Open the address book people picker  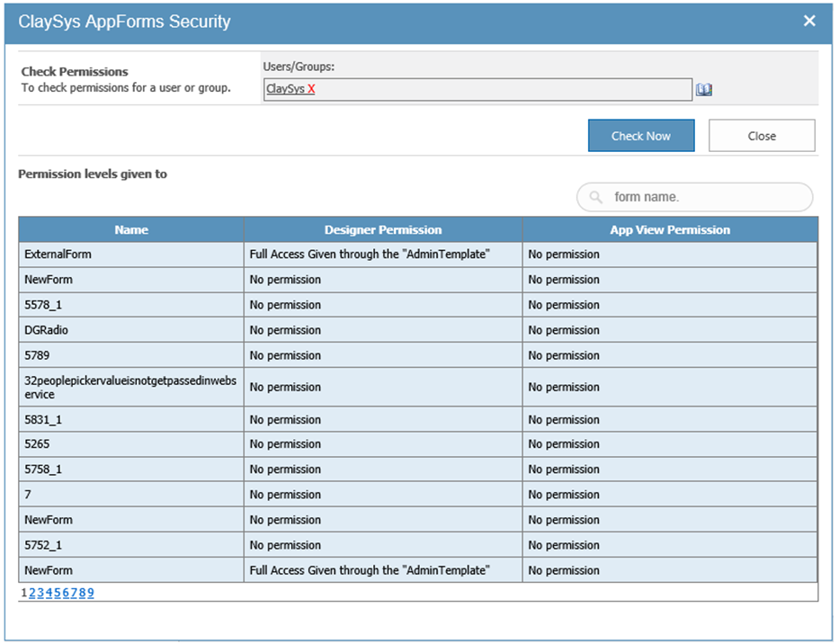[x=705, y=89]
